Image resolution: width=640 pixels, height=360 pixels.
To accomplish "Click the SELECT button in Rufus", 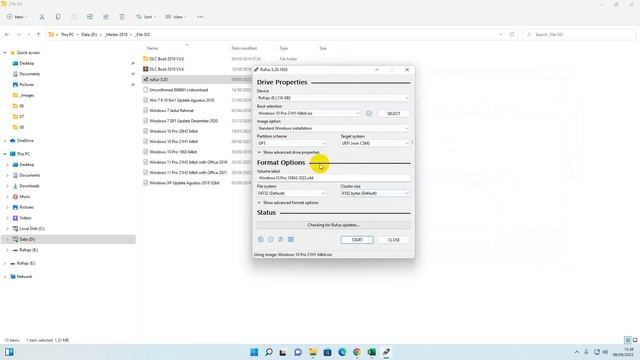I will pyautogui.click(x=393, y=113).
